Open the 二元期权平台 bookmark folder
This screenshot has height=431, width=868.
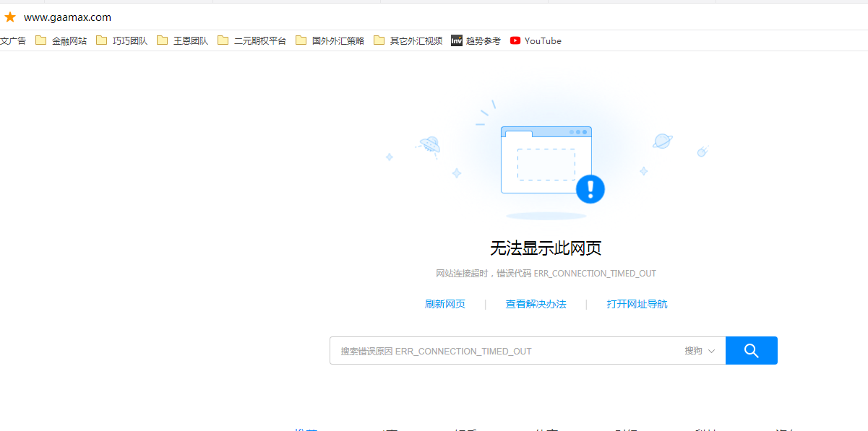(x=252, y=41)
